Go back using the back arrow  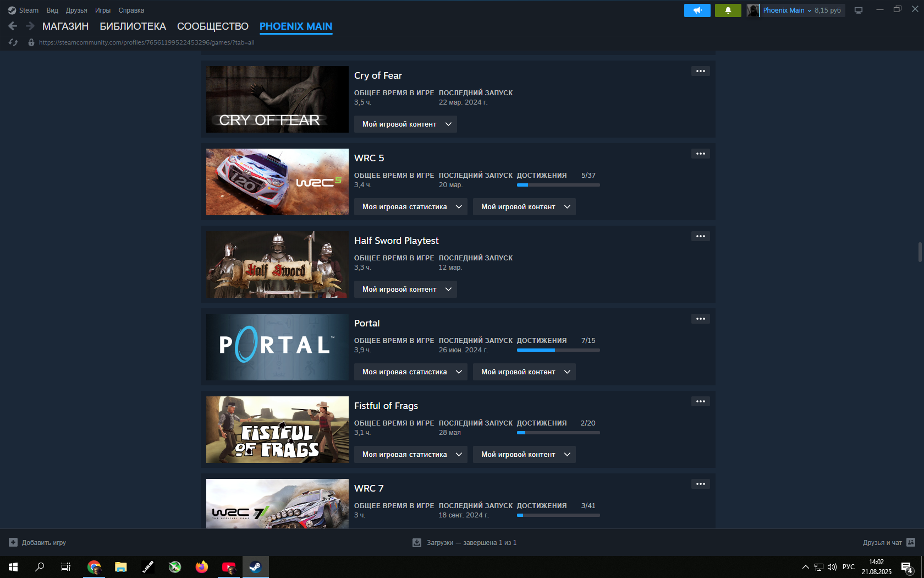coord(13,26)
